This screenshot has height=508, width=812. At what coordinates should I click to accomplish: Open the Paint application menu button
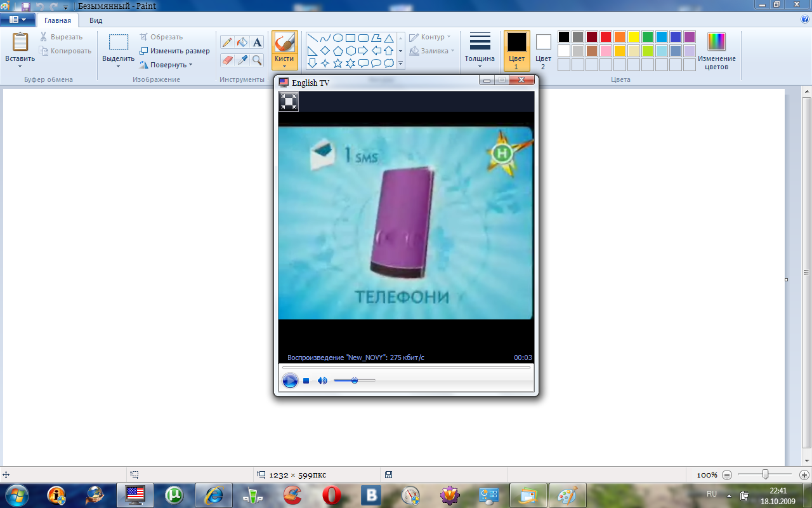(x=17, y=20)
